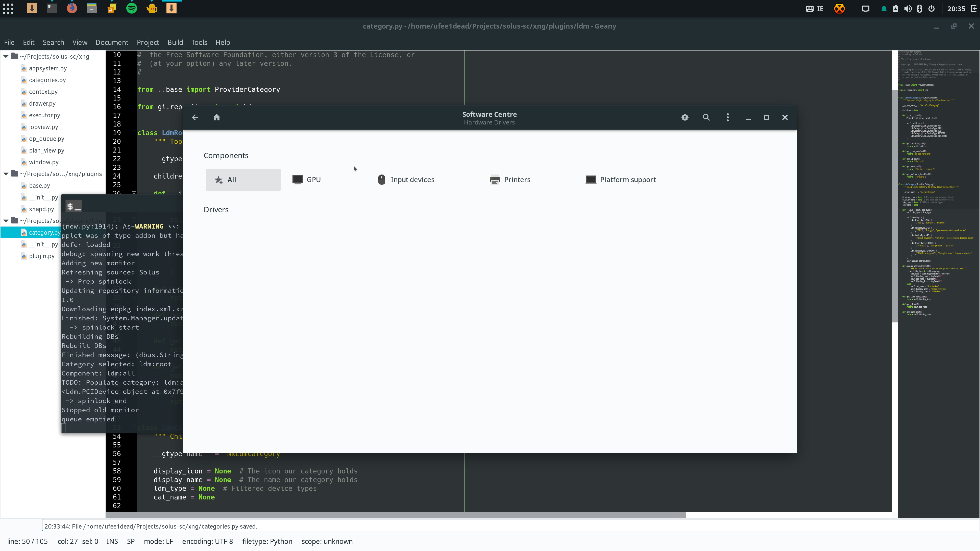Image resolution: width=980 pixels, height=551 pixels.
Task: Select the Platform support category
Action: click(x=621, y=180)
